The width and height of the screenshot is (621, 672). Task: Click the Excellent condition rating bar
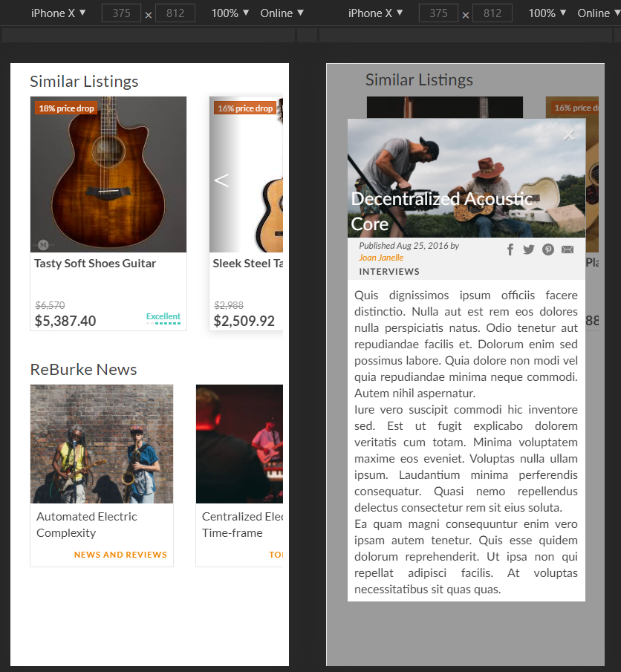tap(163, 323)
